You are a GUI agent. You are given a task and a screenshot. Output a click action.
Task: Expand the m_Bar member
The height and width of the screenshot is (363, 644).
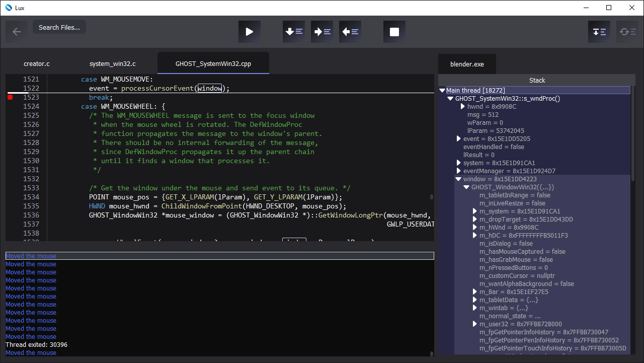(474, 292)
